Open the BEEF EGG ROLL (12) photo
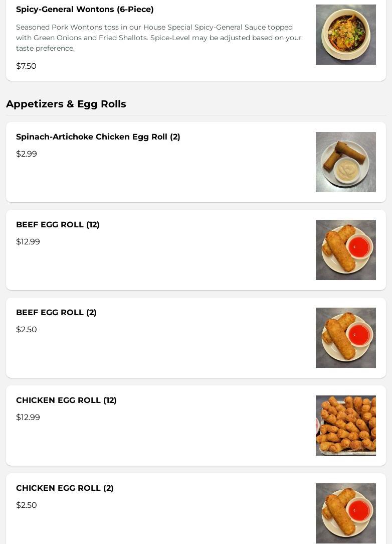 click(x=345, y=250)
